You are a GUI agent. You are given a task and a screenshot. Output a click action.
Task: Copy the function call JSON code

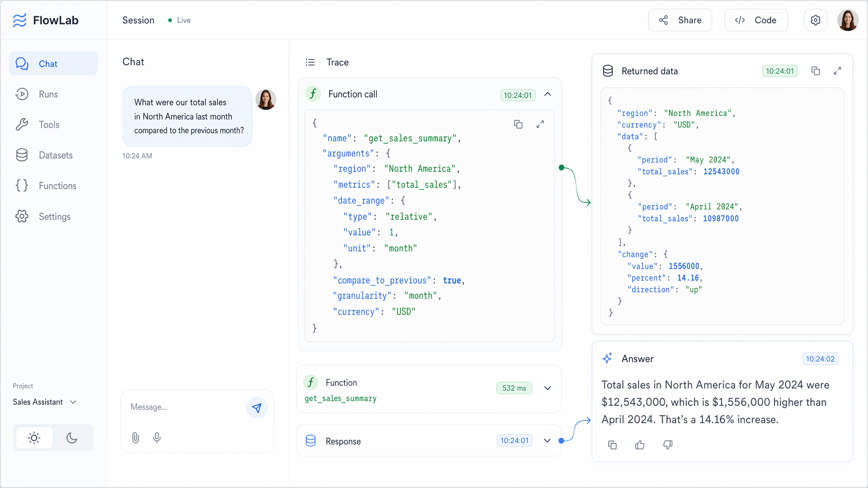[x=518, y=124]
